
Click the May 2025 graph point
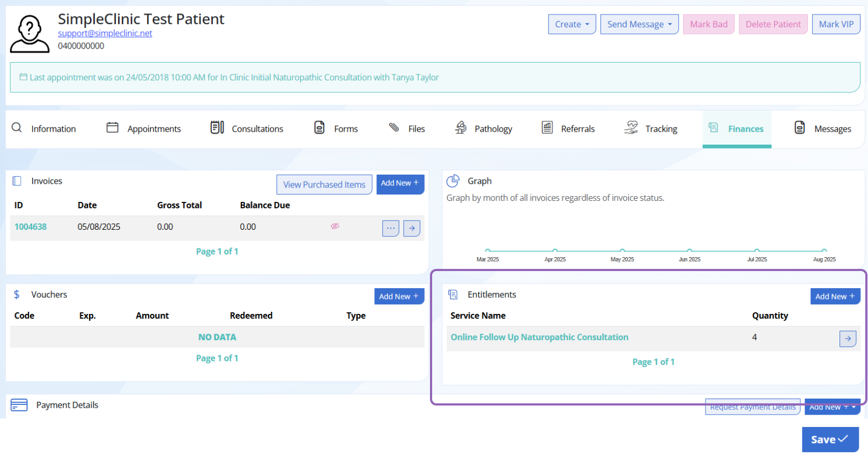(x=622, y=250)
